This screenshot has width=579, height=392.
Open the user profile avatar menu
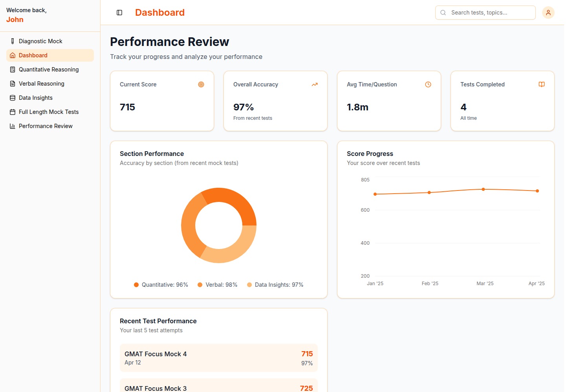pos(548,12)
